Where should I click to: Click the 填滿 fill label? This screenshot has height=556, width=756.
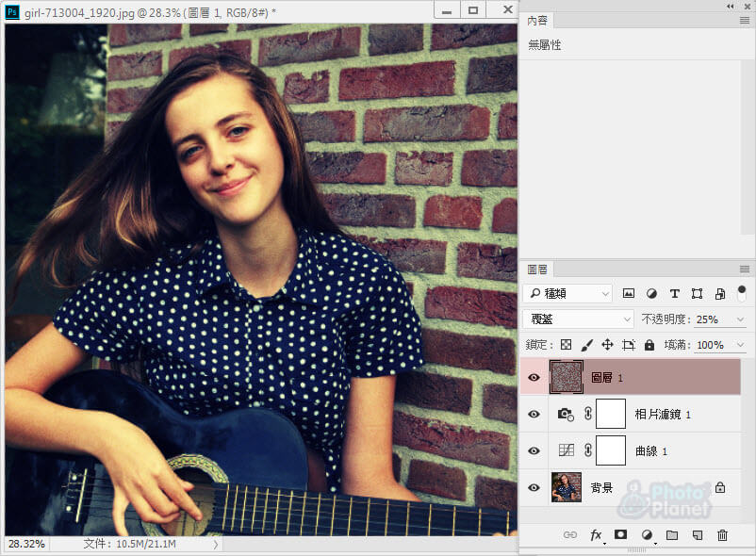coord(677,345)
